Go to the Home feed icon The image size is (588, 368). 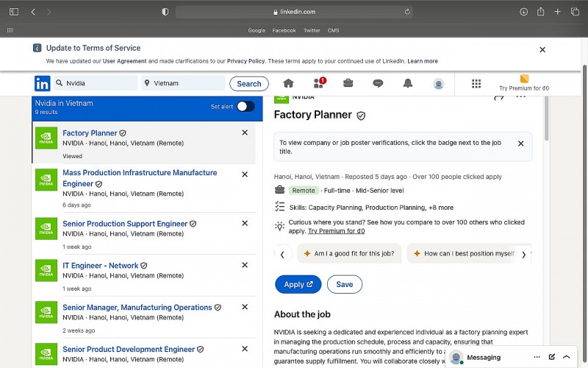click(288, 83)
